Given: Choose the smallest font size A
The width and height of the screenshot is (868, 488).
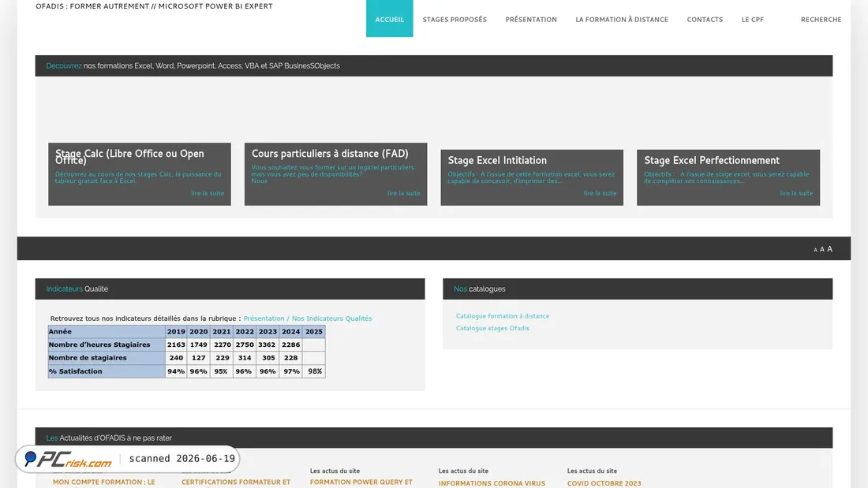Looking at the screenshot, I should (x=815, y=250).
